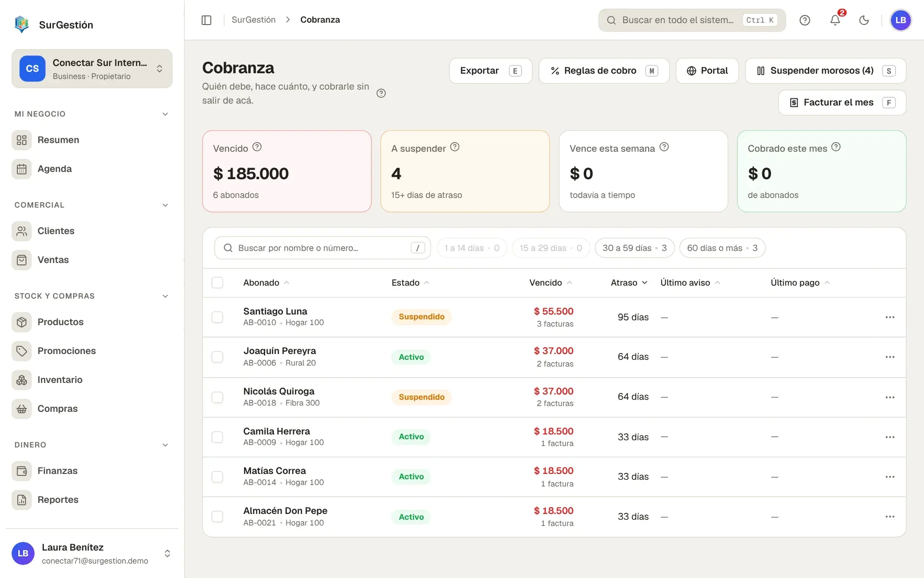Open row actions for Joaquín Pereyra
The height and width of the screenshot is (578, 924).
pyautogui.click(x=890, y=357)
